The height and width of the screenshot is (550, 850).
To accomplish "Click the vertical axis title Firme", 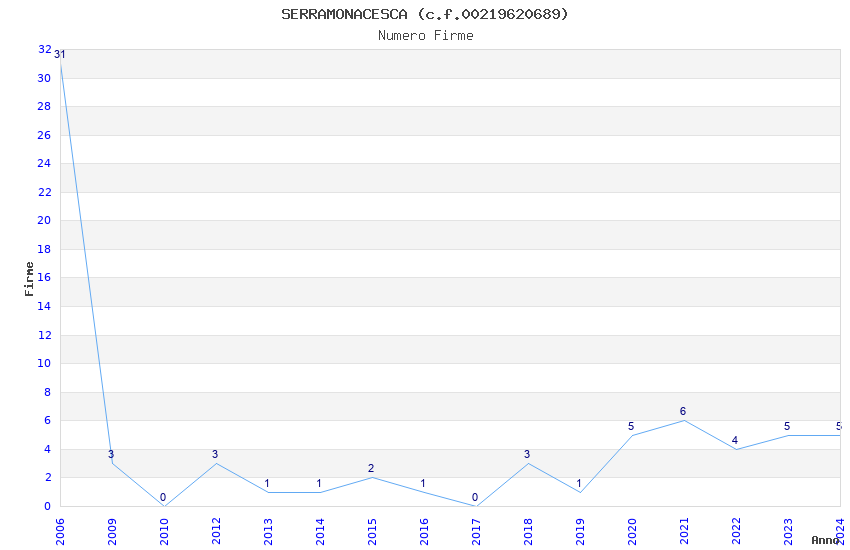I will 29,279.
